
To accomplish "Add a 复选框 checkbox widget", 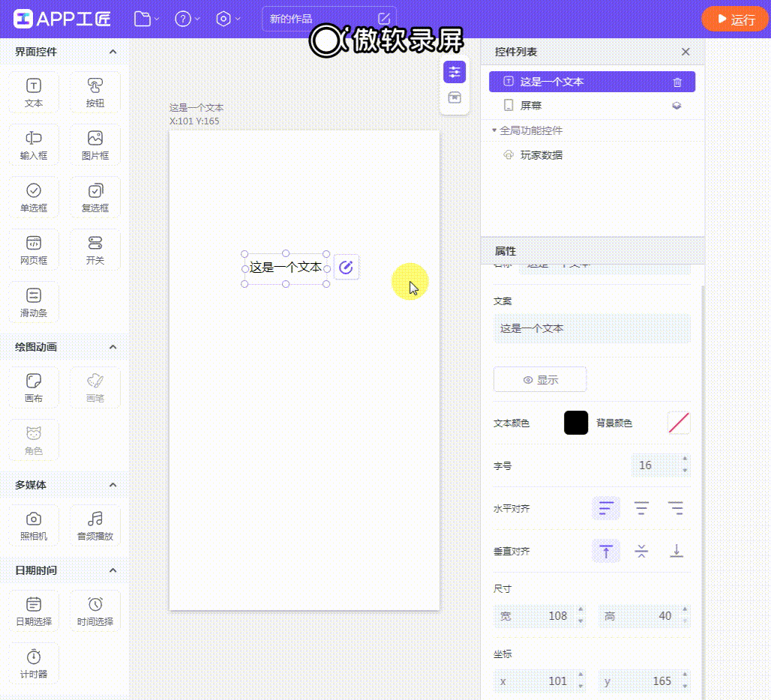I will (x=95, y=197).
